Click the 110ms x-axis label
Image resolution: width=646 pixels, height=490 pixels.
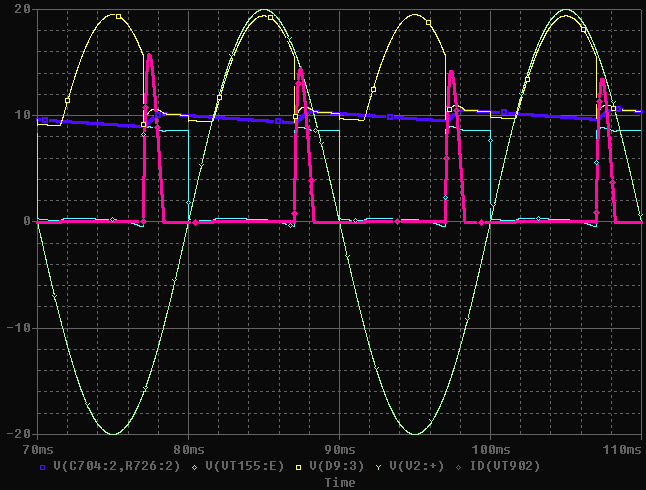click(x=622, y=450)
